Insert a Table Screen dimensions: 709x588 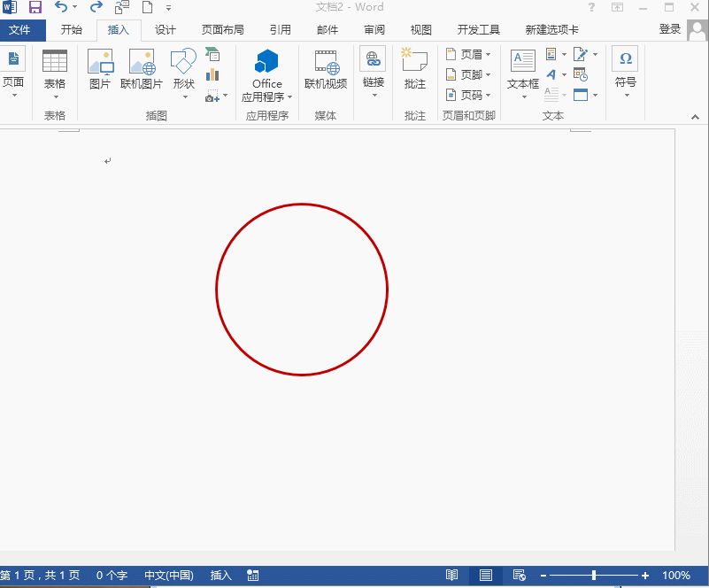pos(55,75)
